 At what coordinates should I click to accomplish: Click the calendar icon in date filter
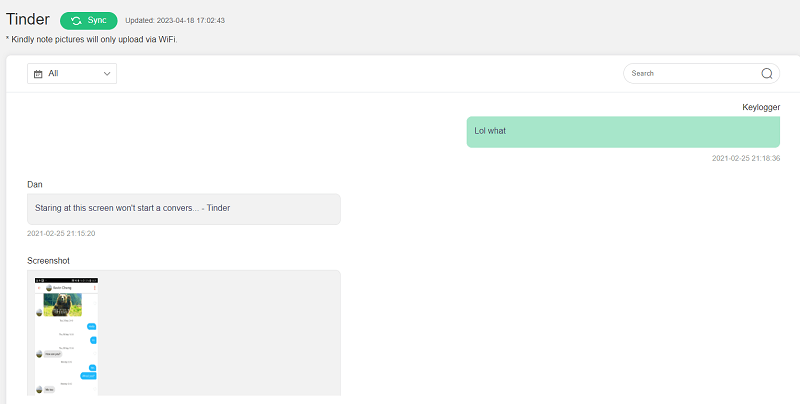[x=38, y=74]
